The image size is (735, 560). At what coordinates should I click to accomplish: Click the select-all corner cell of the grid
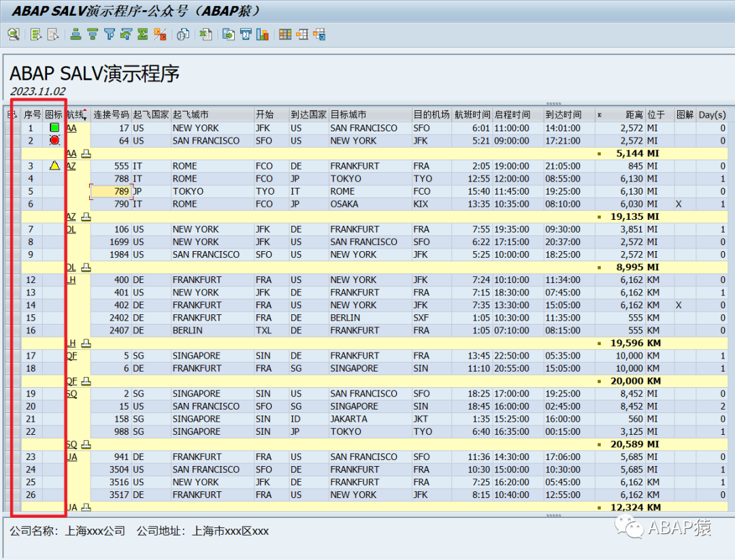[12, 115]
